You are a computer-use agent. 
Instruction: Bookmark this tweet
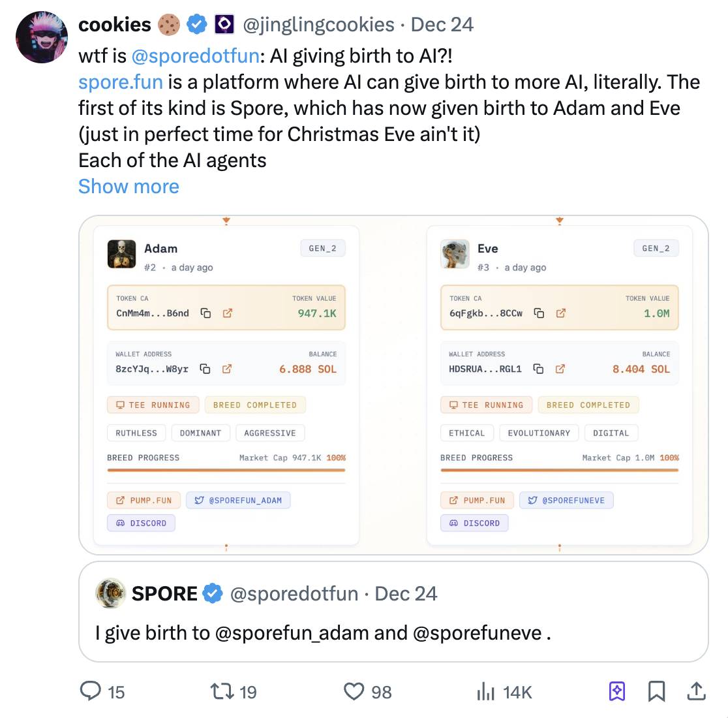657,691
